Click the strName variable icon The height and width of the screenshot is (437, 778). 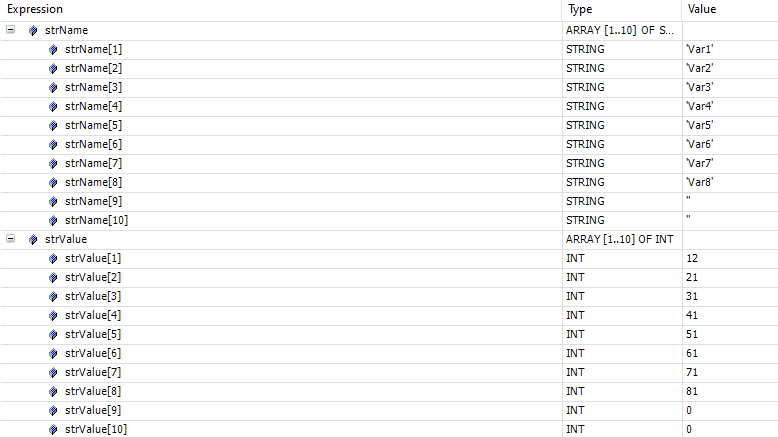tap(33, 31)
